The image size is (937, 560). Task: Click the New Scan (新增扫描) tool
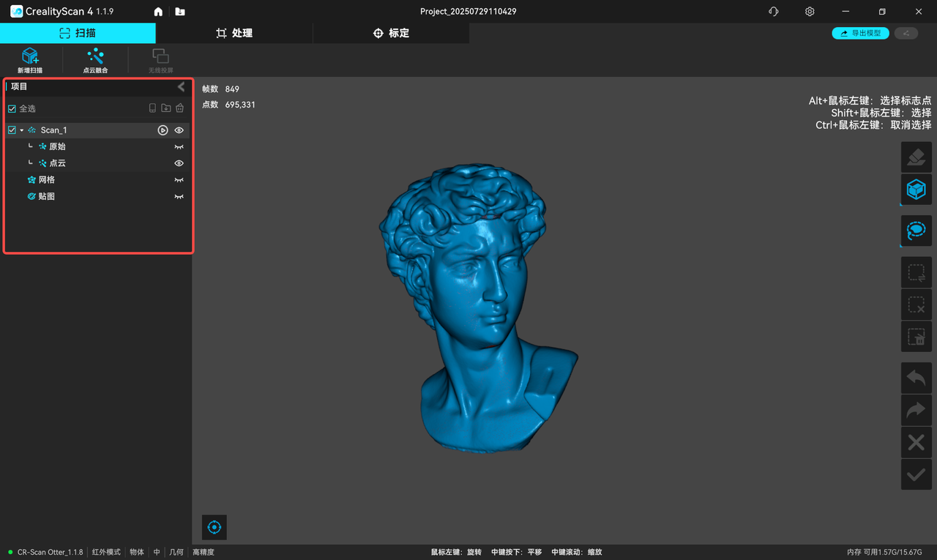(x=30, y=60)
